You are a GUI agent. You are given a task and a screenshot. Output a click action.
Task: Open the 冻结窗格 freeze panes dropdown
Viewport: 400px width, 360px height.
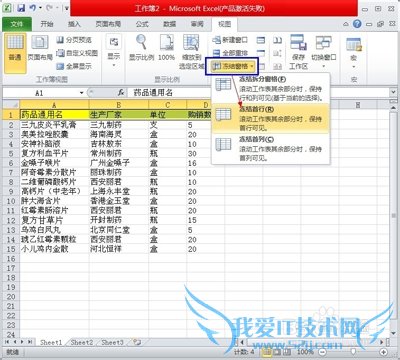pos(233,66)
